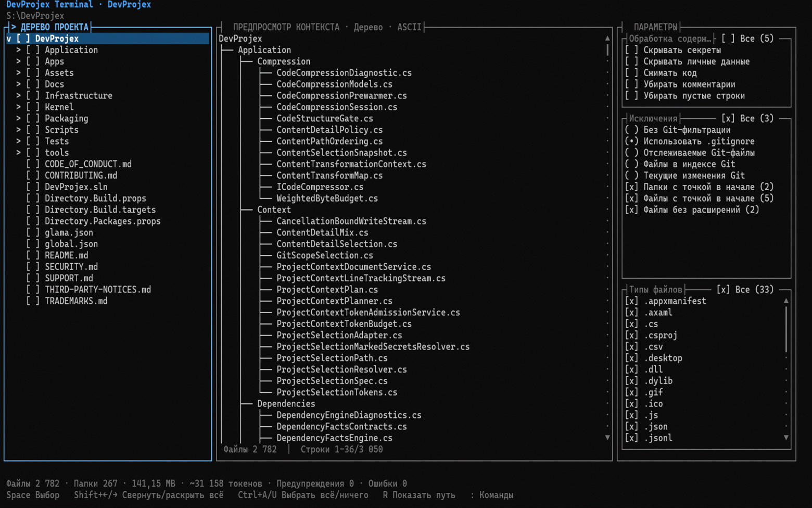The width and height of the screenshot is (812, 508).
Task: Select Файлы в индексе Git radio
Action: pyautogui.click(x=631, y=164)
